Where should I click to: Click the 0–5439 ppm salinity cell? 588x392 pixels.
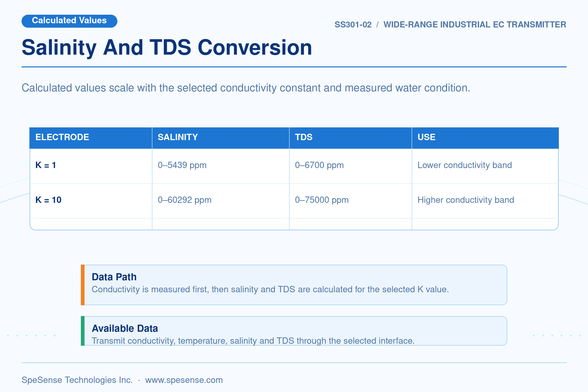tap(182, 165)
